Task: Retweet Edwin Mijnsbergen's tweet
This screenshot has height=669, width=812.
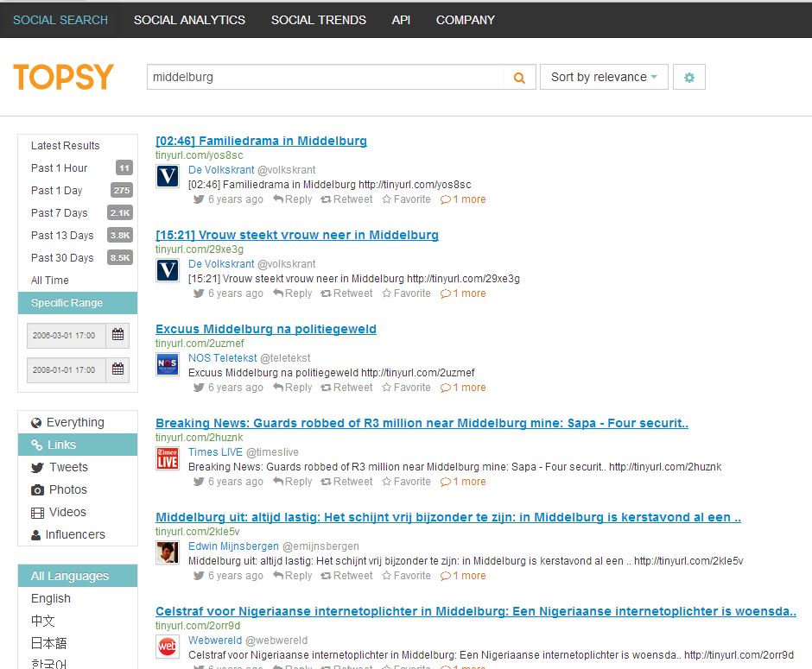Action: 346,576
